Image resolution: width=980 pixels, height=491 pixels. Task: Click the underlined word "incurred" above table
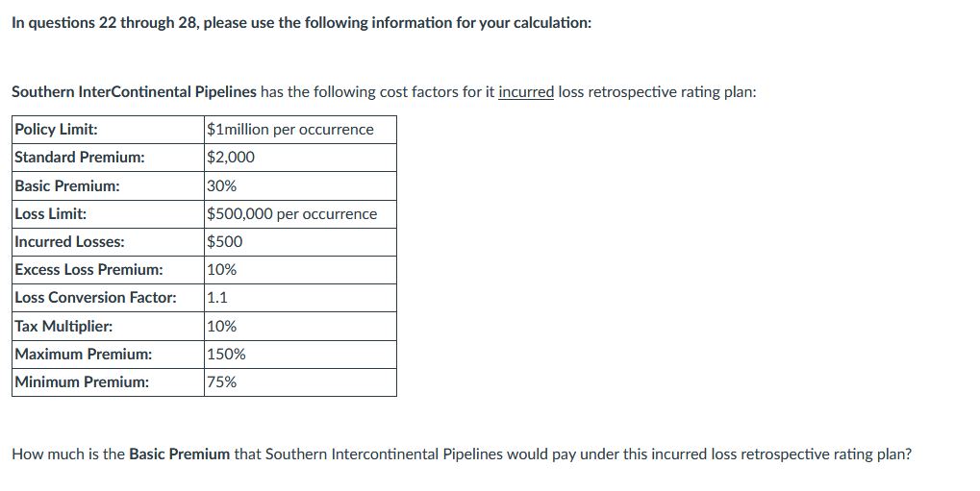526,92
